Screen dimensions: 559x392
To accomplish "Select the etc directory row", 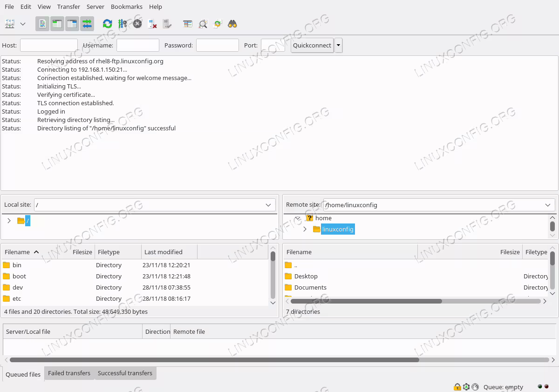I will click(135, 298).
